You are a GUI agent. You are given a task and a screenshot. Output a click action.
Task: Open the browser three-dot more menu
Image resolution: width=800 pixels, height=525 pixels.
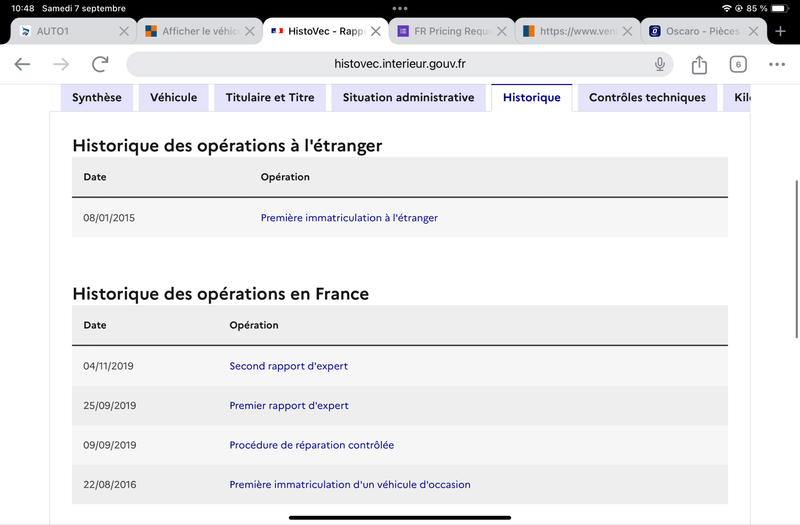coord(777,64)
